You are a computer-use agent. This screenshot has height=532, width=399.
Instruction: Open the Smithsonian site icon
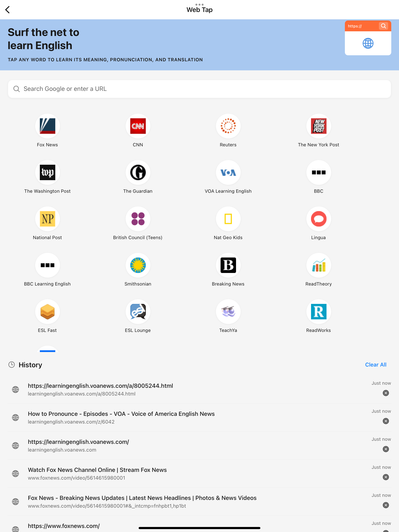tap(138, 265)
